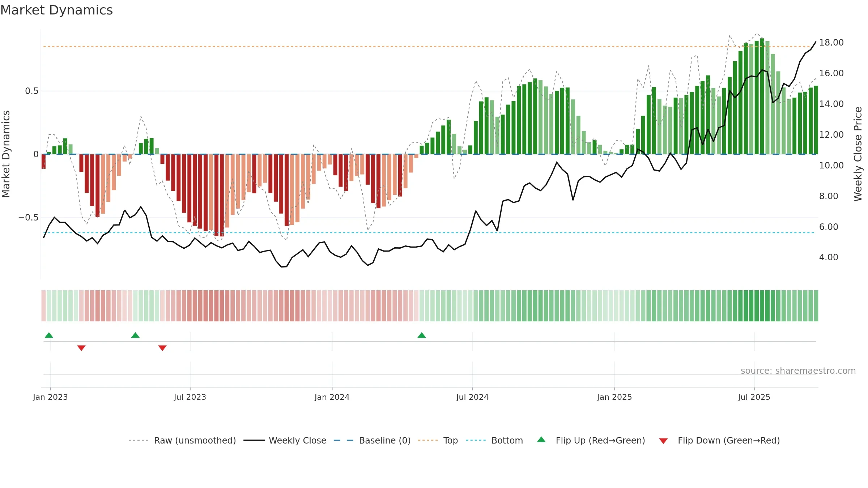
Task: Click the Weekly Close Price axis title
Action: 858,154
